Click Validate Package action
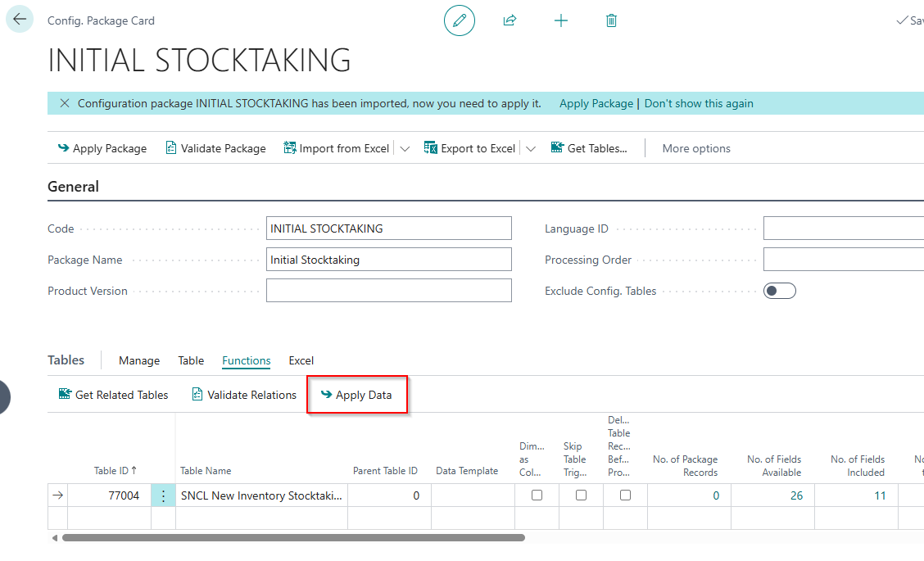 [x=215, y=148]
